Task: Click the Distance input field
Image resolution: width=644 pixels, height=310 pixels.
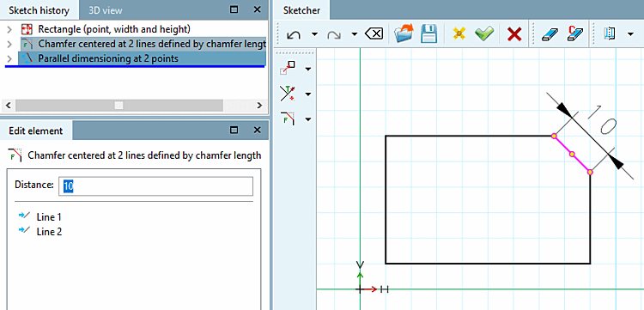Action: tap(155, 186)
